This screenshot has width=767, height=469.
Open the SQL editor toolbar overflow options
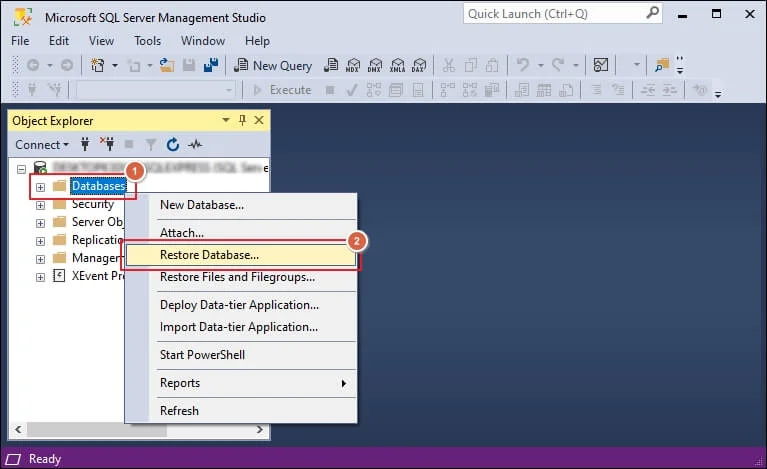718,94
